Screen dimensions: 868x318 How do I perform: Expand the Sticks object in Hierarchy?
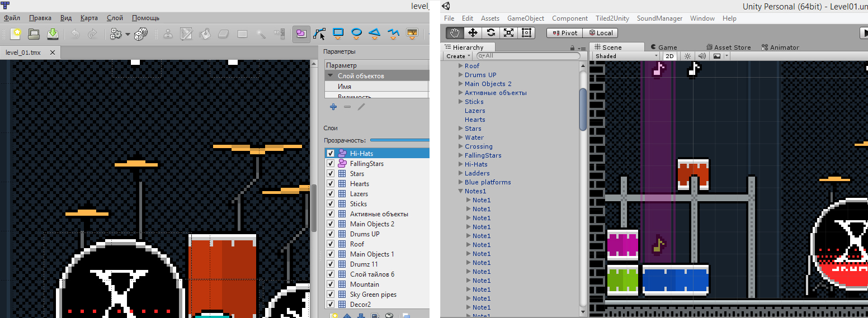click(461, 102)
